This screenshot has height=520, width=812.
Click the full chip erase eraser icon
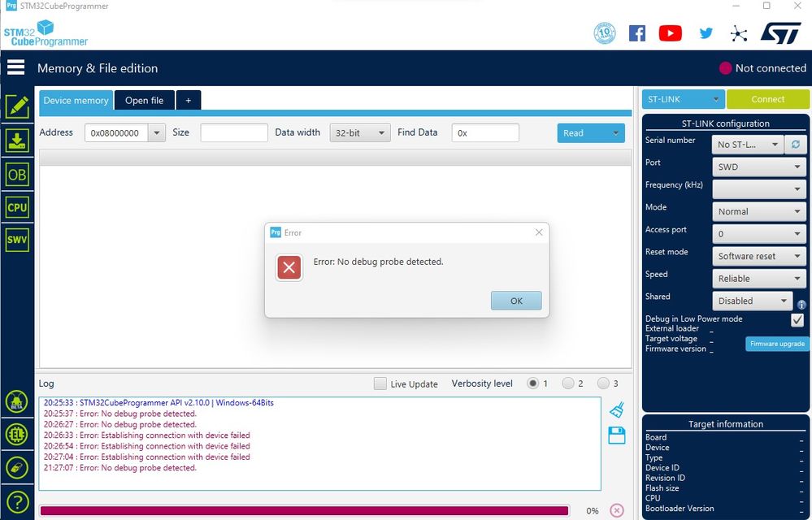coord(16,468)
